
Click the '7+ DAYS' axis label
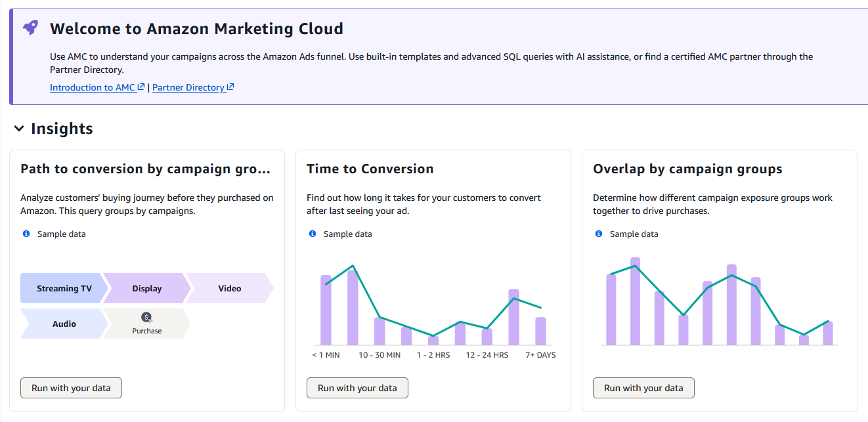coord(541,355)
